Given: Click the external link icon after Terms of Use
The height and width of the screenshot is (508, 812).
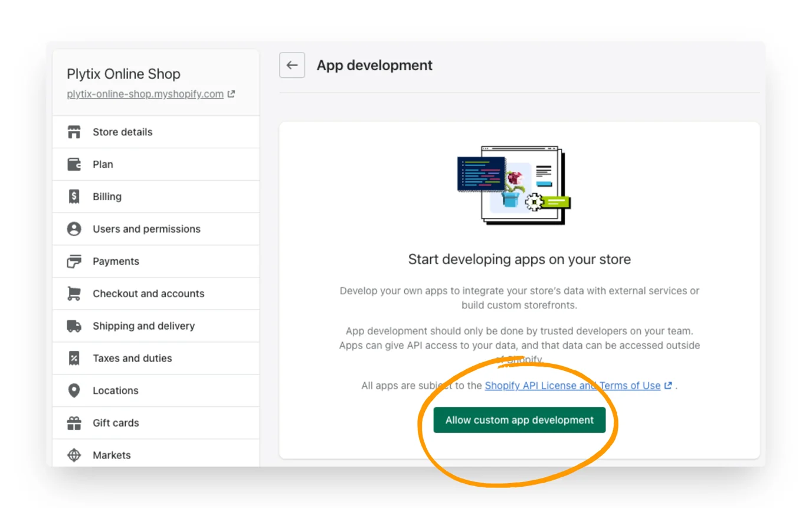Looking at the screenshot, I should pyautogui.click(x=667, y=385).
